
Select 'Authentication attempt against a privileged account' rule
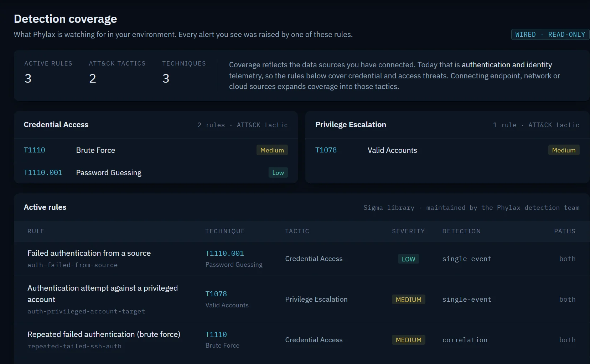(103, 294)
